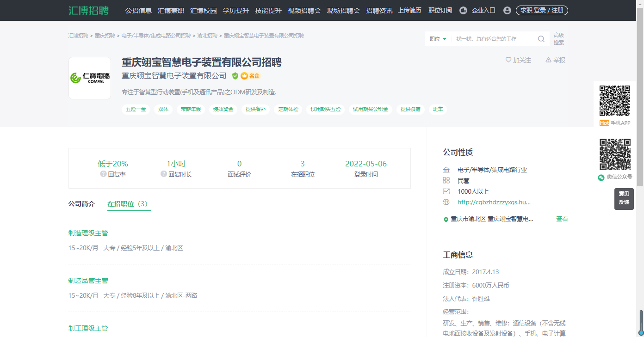Click the 意见反馈 feedback button
This screenshot has height=337, width=644.
[624, 199]
